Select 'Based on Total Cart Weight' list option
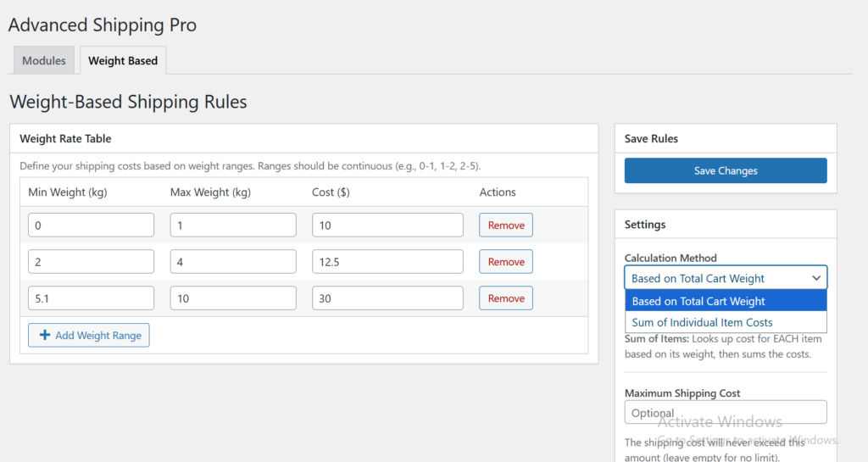Screen dimensions: 868x462 (x=725, y=301)
